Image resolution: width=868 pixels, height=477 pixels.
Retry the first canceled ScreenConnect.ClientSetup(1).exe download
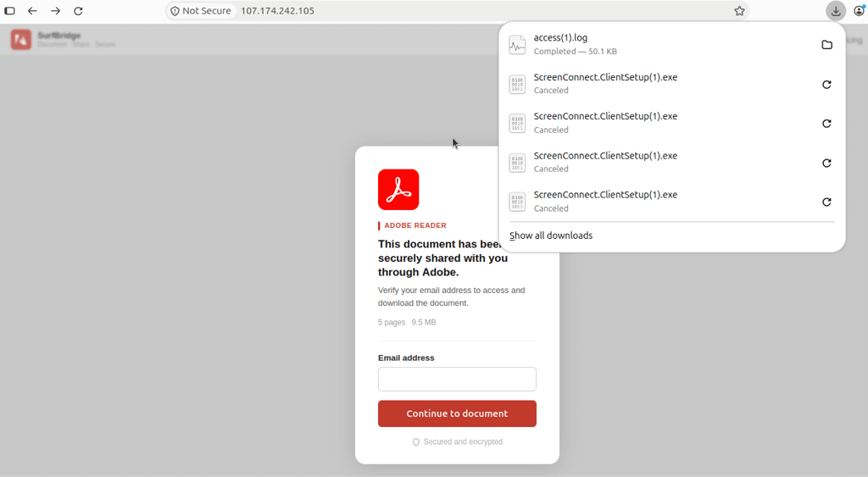826,84
